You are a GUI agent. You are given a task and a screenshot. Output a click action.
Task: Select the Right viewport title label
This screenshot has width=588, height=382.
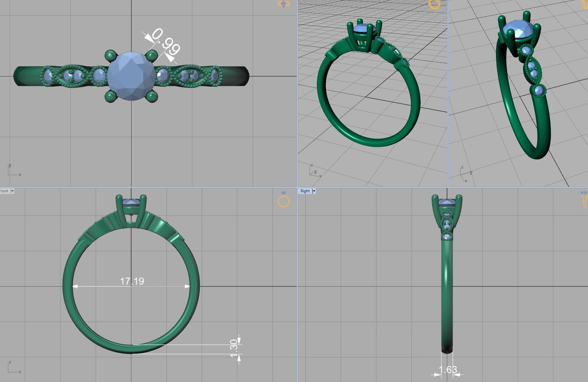tap(305, 191)
